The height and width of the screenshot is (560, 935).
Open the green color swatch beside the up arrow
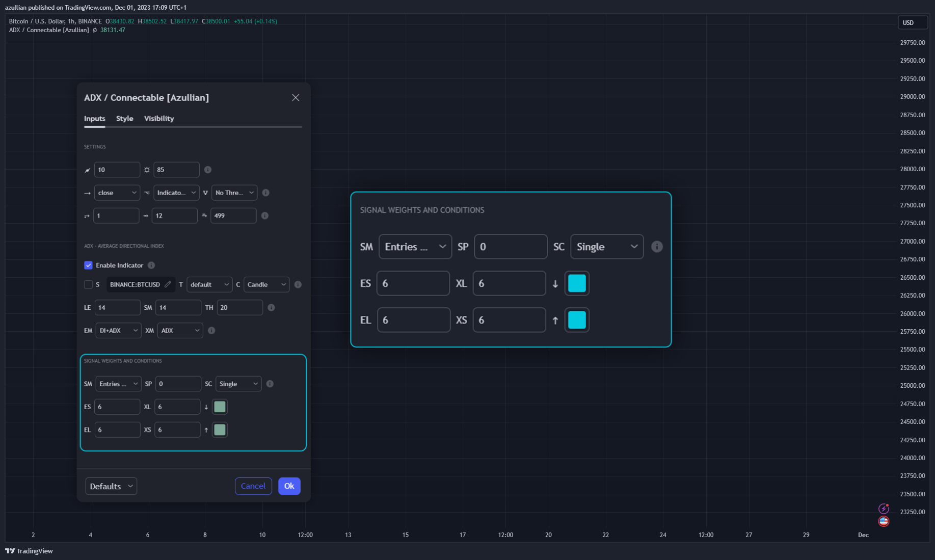tap(220, 430)
